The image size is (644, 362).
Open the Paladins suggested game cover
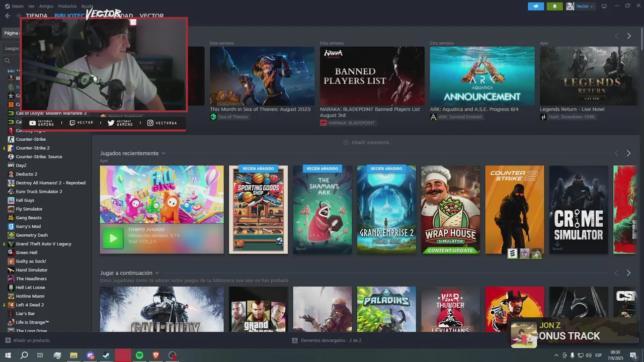(x=386, y=309)
